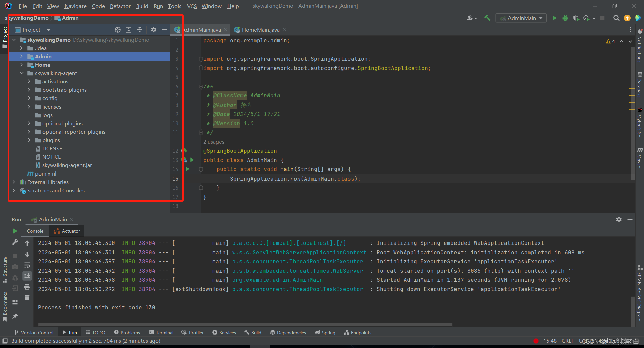644x348 pixels.
Task: Expand External Libraries node
Action: coord(14,182)
